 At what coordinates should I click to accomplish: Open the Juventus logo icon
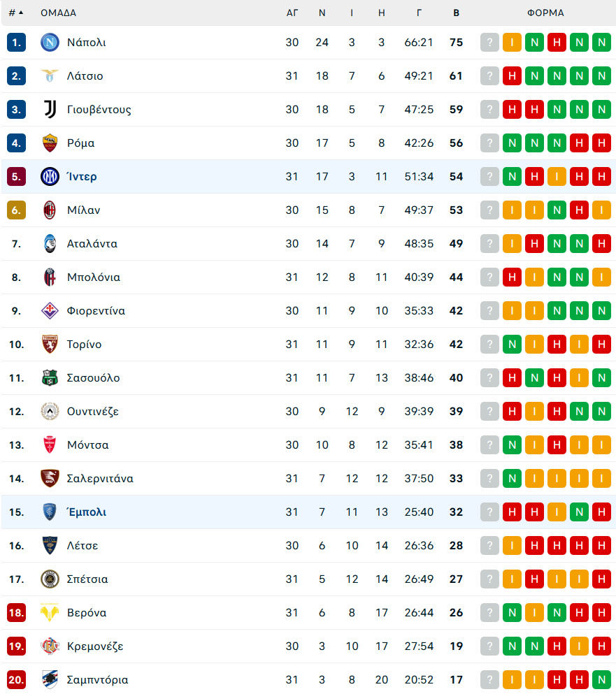[50, 109]
